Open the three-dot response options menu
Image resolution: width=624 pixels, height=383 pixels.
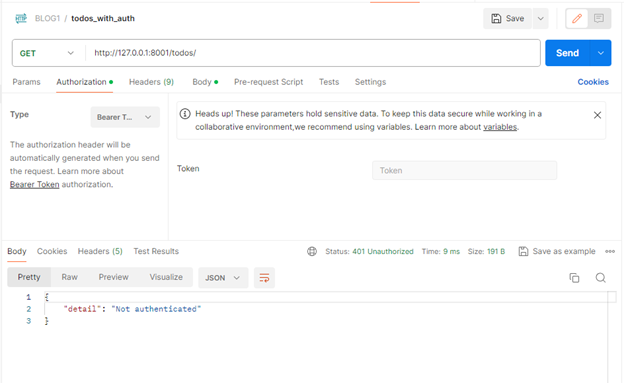[610, 251]
